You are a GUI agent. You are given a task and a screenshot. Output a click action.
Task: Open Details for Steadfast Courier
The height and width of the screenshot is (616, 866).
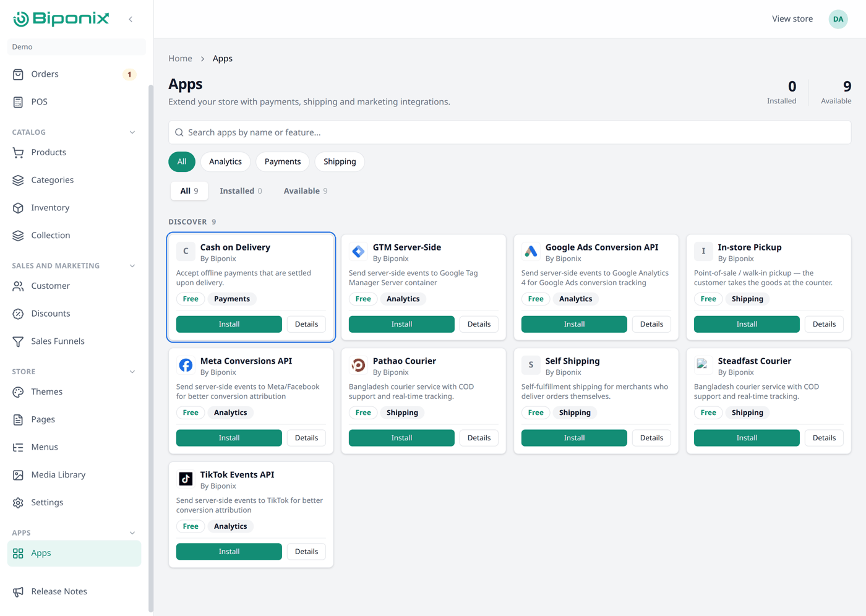tap(824, 438)
